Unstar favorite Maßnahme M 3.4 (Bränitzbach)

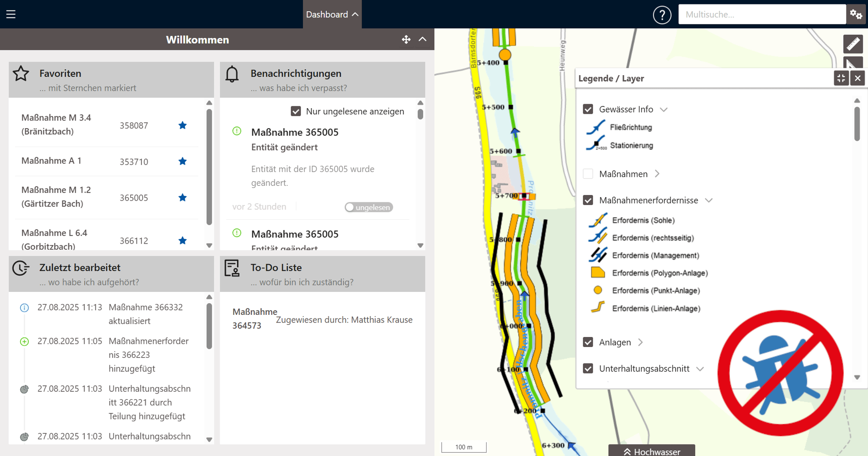click(x=183, y=126)
